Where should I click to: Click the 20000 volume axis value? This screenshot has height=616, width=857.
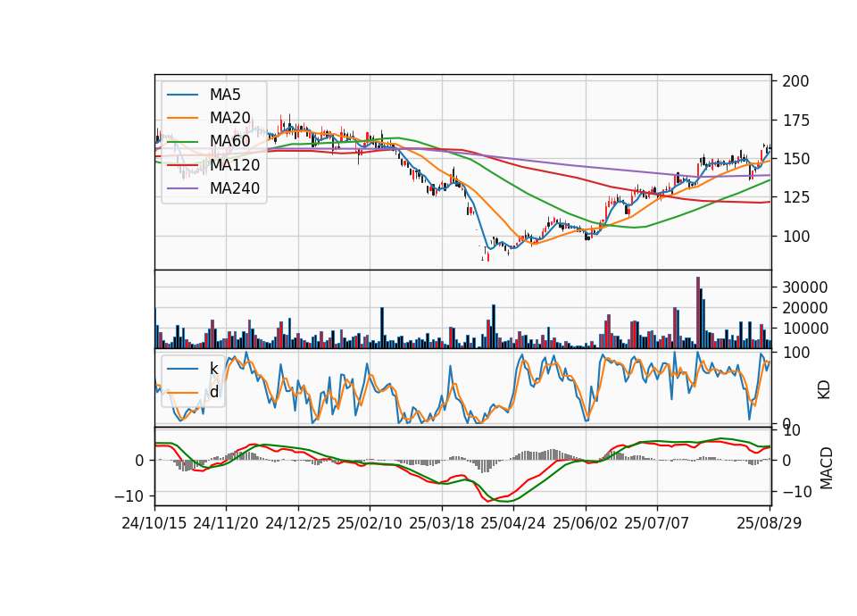click(x=804, y=308)
